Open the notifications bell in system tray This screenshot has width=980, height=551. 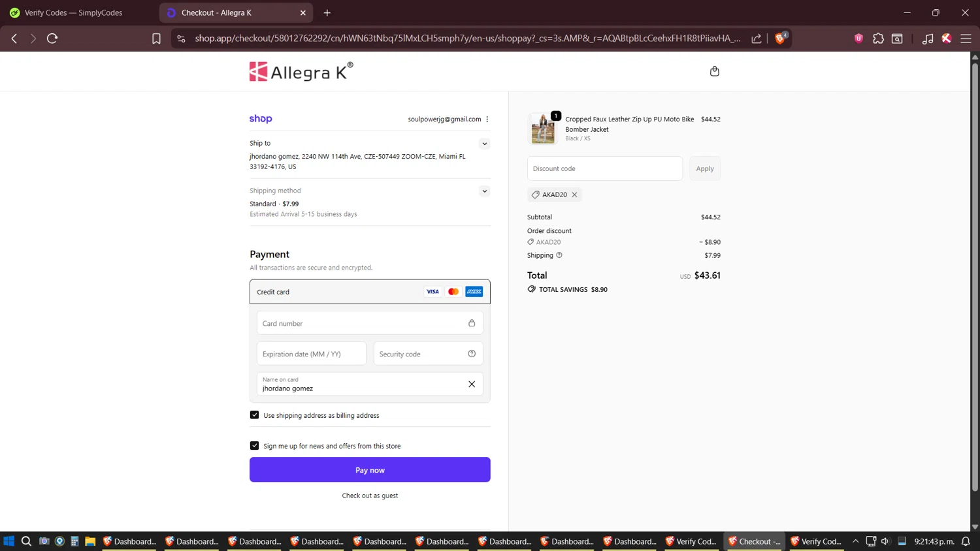[x=966, y=541]
